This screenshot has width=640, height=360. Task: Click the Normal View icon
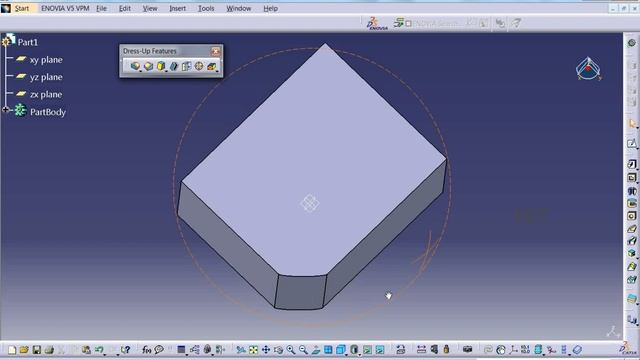click(316, 350)
